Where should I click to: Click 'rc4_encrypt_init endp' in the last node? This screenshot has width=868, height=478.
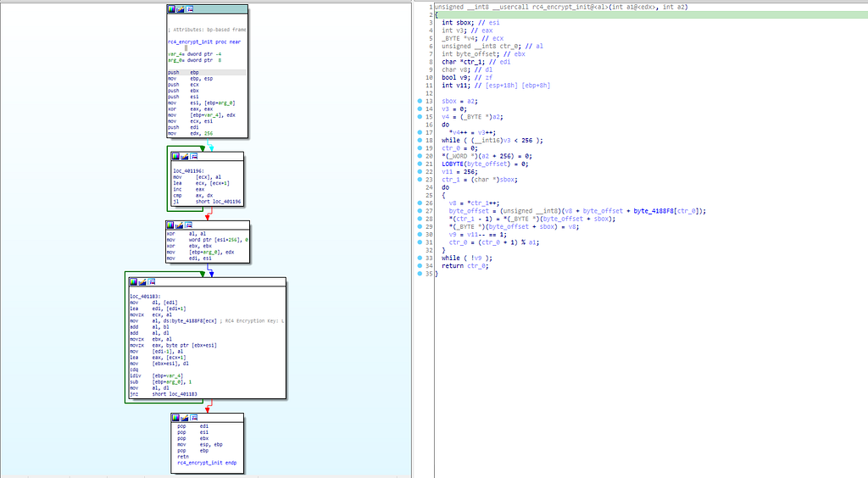[207, 463]
